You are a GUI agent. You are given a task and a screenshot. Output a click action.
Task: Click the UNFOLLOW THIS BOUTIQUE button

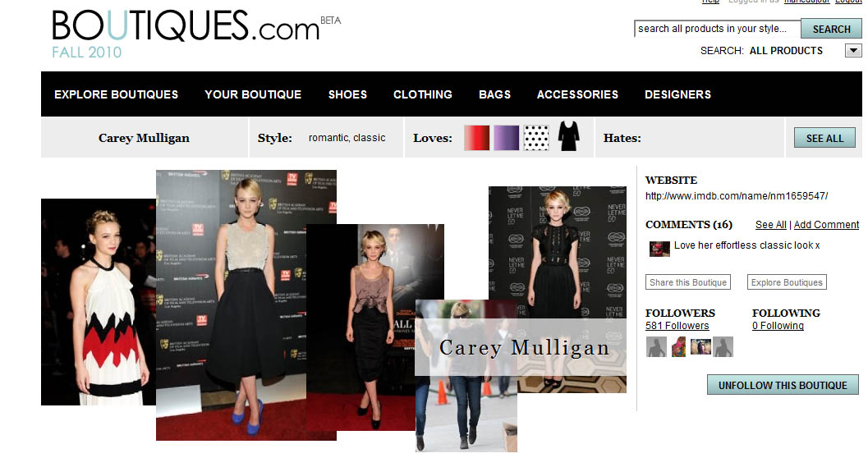pos(783,385)
